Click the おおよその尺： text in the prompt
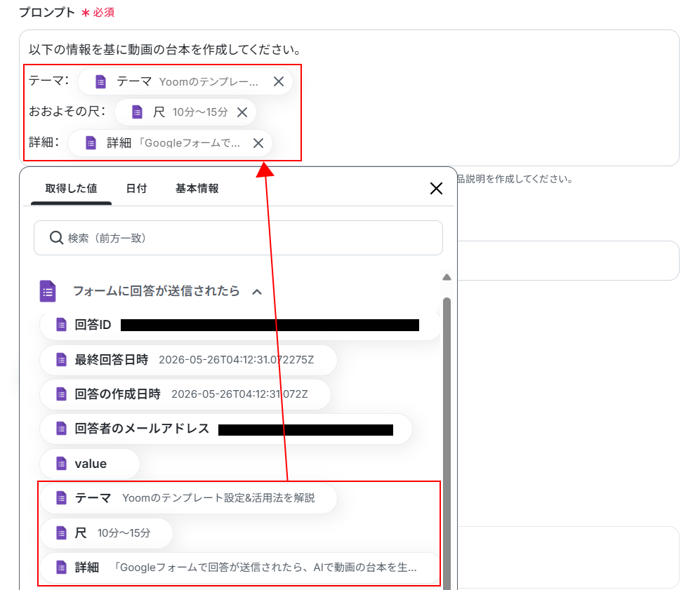The image size is (700, 590). tap(67, 111)
